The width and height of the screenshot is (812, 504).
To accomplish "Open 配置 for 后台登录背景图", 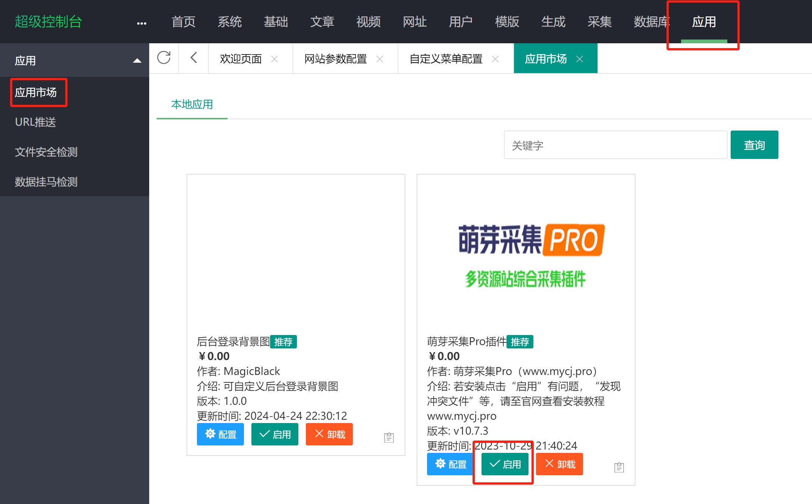I will (x=220, y=434).
